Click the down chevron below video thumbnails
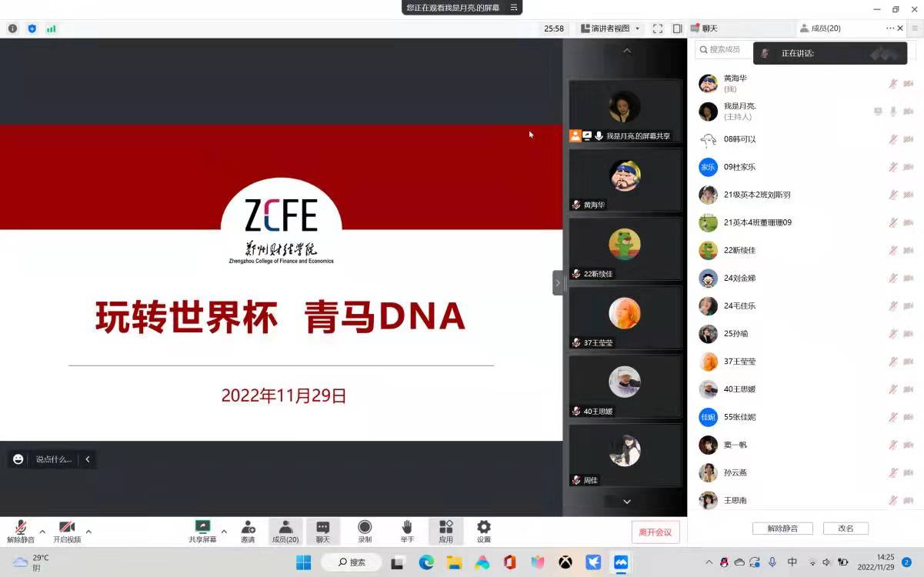924x577 pixels. [627, 502]
